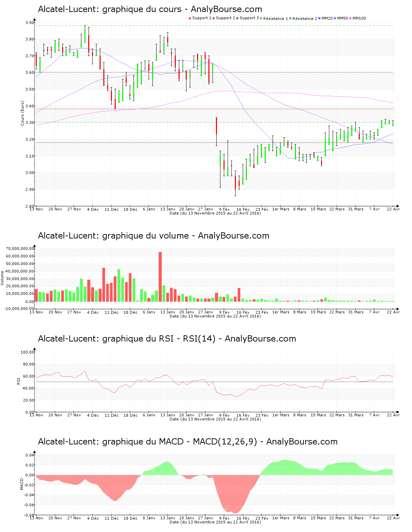Click the 40,000,000.00 volume axis value
The height and width of the screenshot is (532, 412).
coord(20,271)
